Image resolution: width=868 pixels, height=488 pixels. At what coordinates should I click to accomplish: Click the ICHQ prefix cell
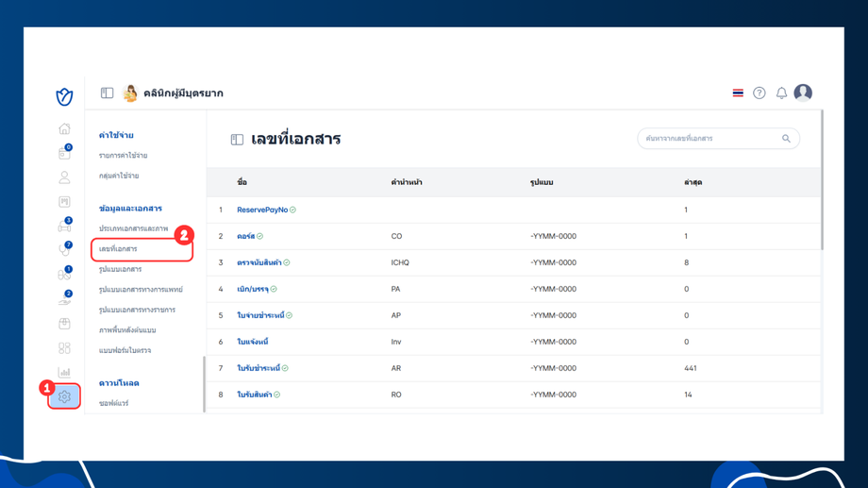[400, 262]
